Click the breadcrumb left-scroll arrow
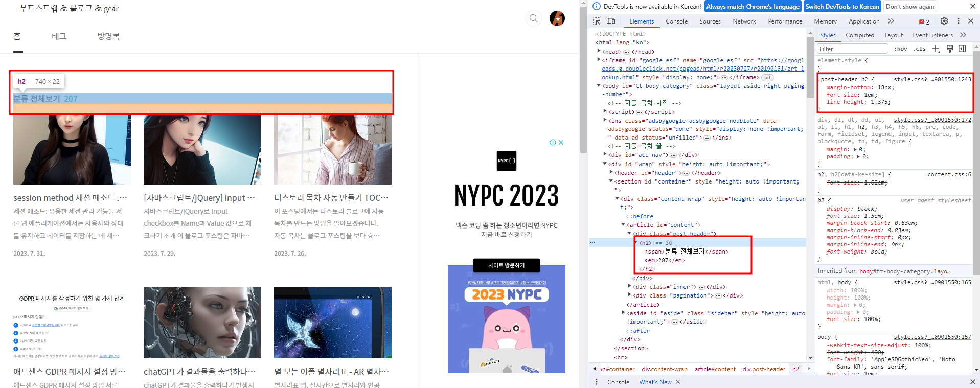The width and height of the screenshot is (980, 388). pyautogui.click(x=595, y=369)
